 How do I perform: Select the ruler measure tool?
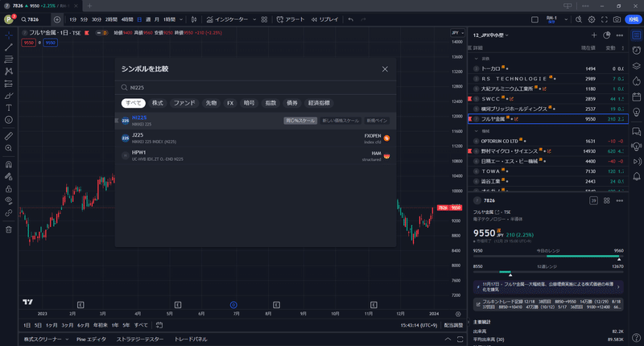9,136
